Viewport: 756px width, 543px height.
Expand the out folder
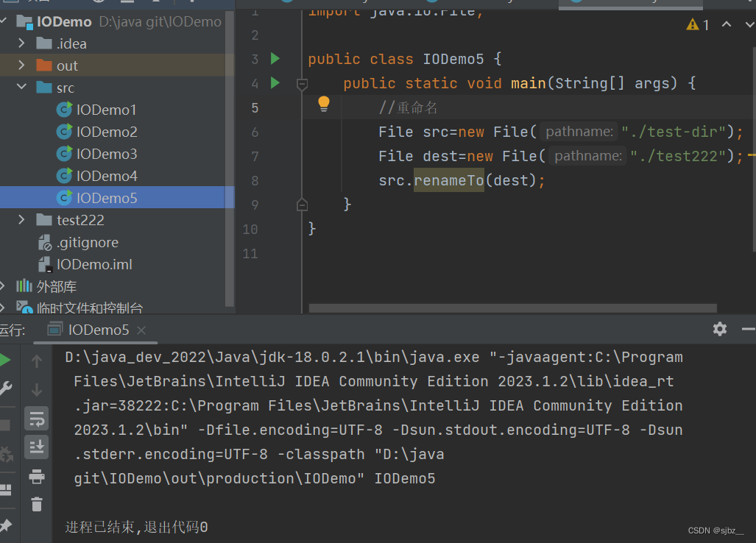pyautogui.click(x=21, y=65)
